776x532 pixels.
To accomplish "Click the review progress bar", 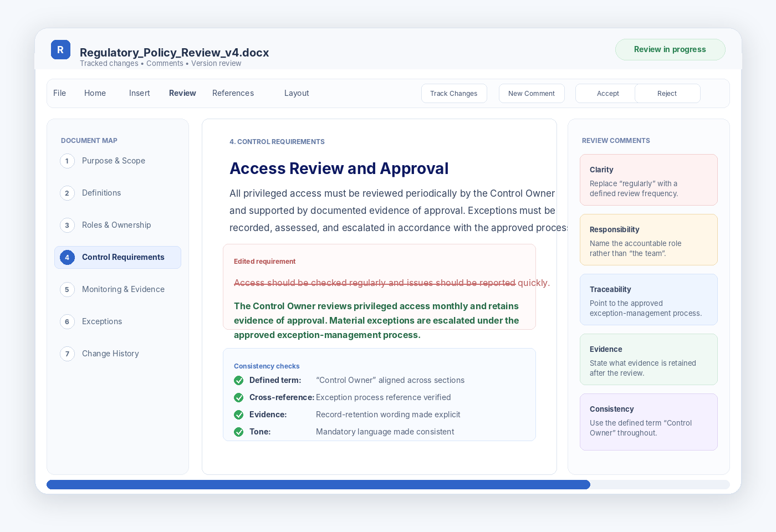I will [x=388, y=485].
